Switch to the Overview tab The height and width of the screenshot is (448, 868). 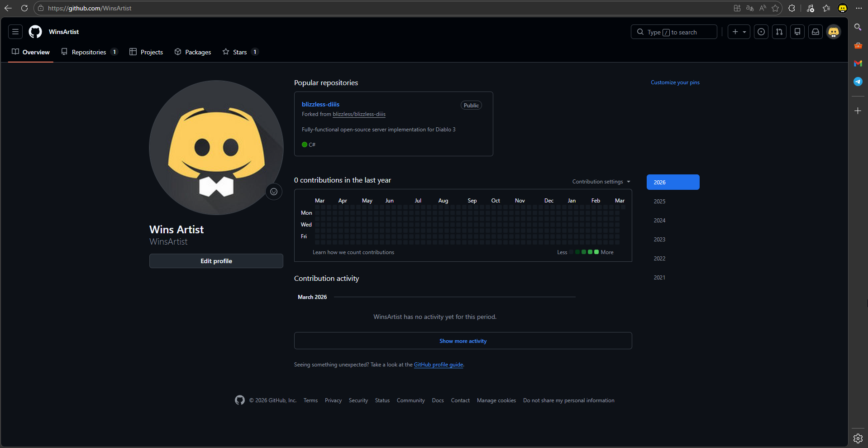31,52
